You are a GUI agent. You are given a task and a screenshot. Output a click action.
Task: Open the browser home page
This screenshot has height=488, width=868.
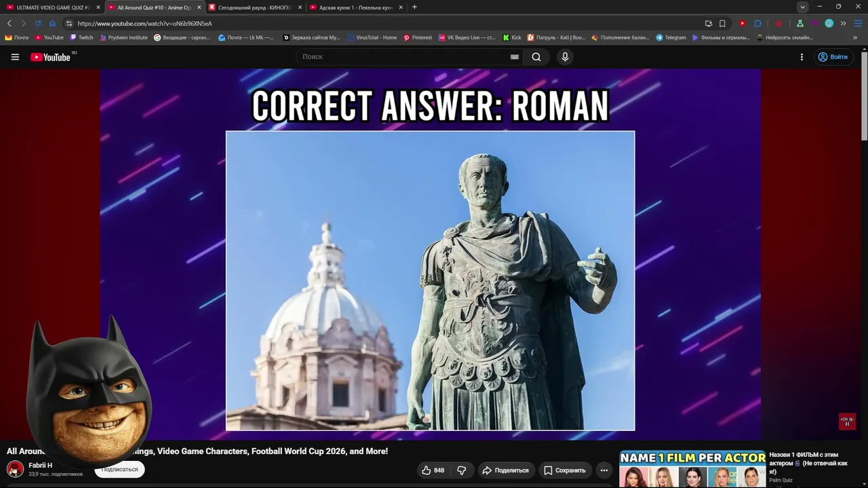[52, 23]
